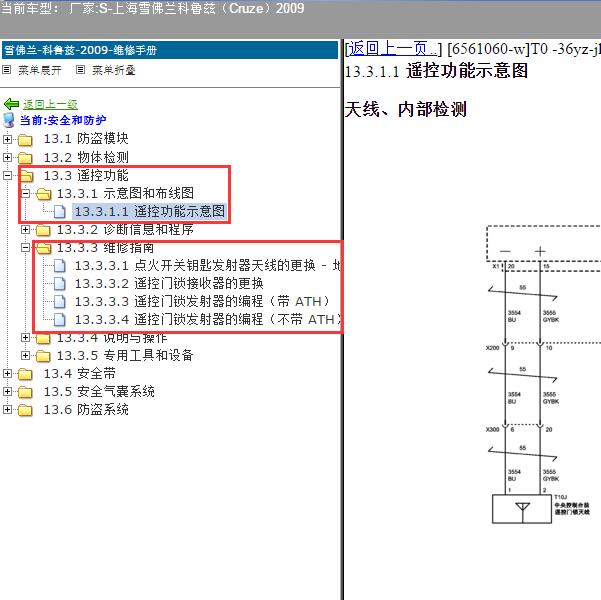Click the current section icon beside 当前:安全和防护

pos(9,120)
